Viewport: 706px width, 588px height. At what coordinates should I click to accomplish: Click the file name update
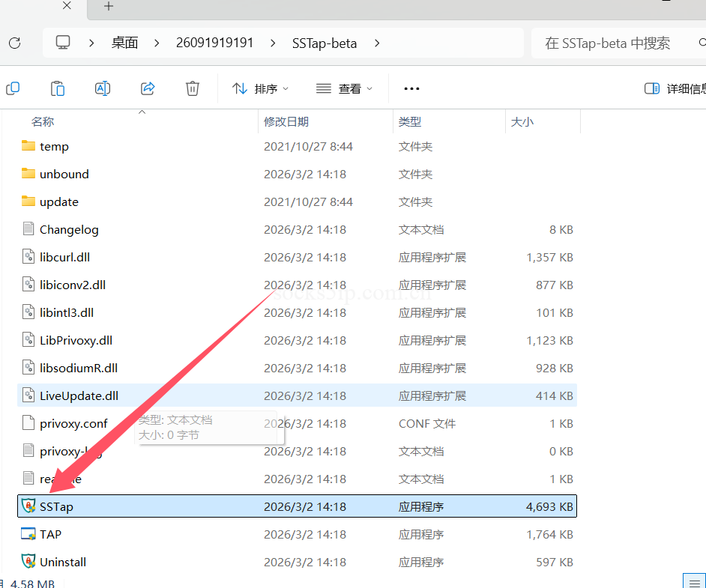59,202
